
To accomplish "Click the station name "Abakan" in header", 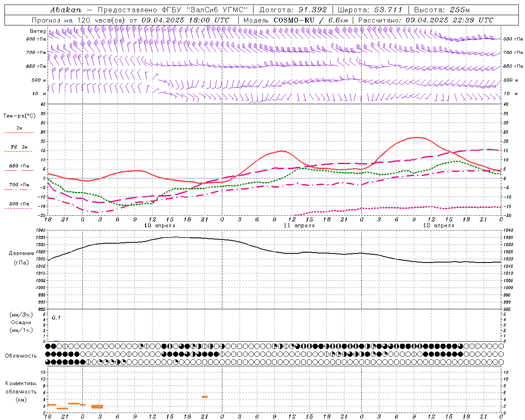I will pos(66,9).
